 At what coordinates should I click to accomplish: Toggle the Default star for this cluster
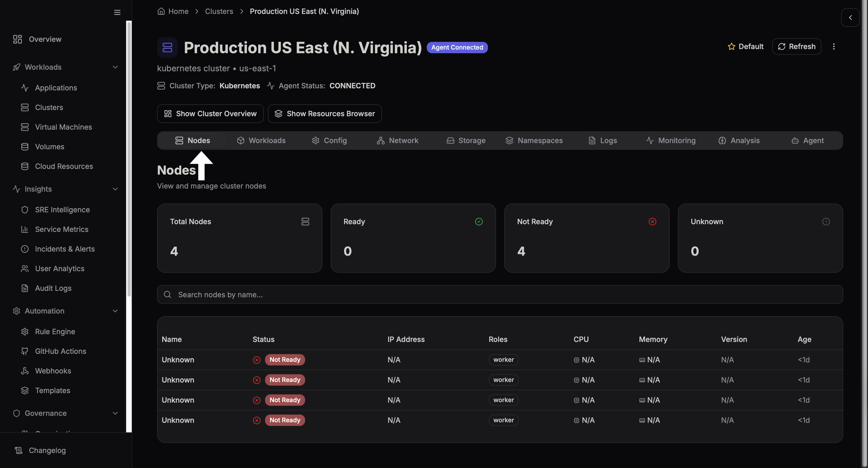[x=731, y=46]
